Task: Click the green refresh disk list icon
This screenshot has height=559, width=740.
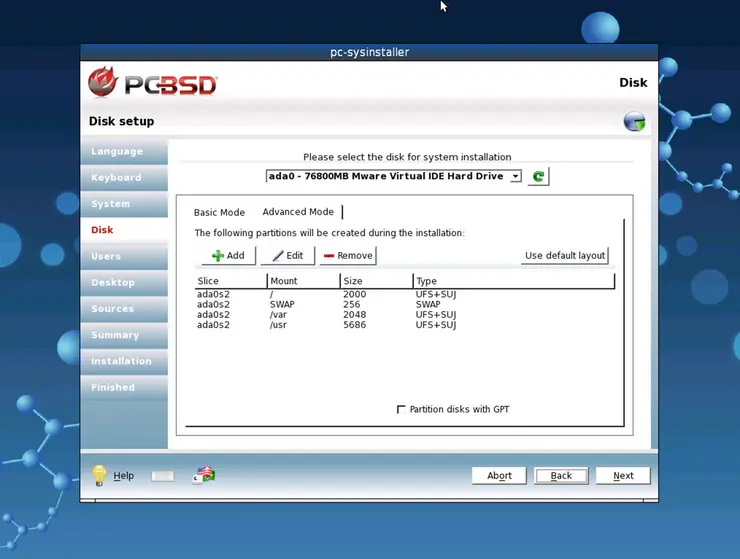Action: tap(538, 177)
